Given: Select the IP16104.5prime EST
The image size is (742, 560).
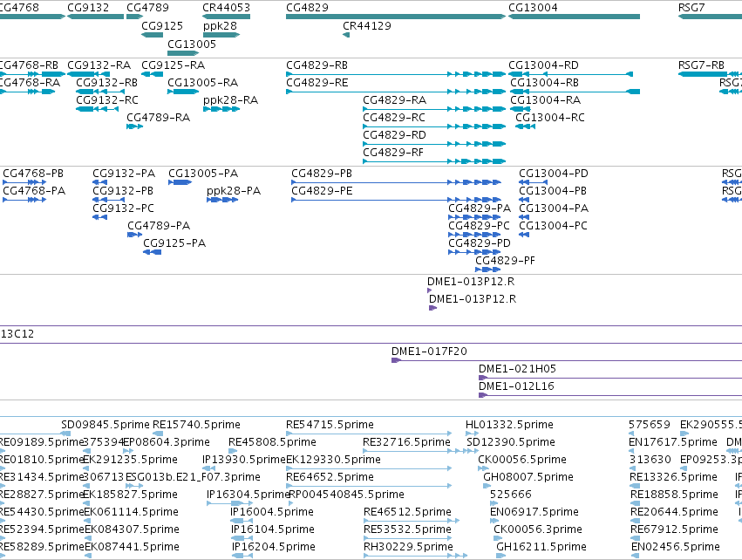Looking at the screenshot, I should coord(273,529).
